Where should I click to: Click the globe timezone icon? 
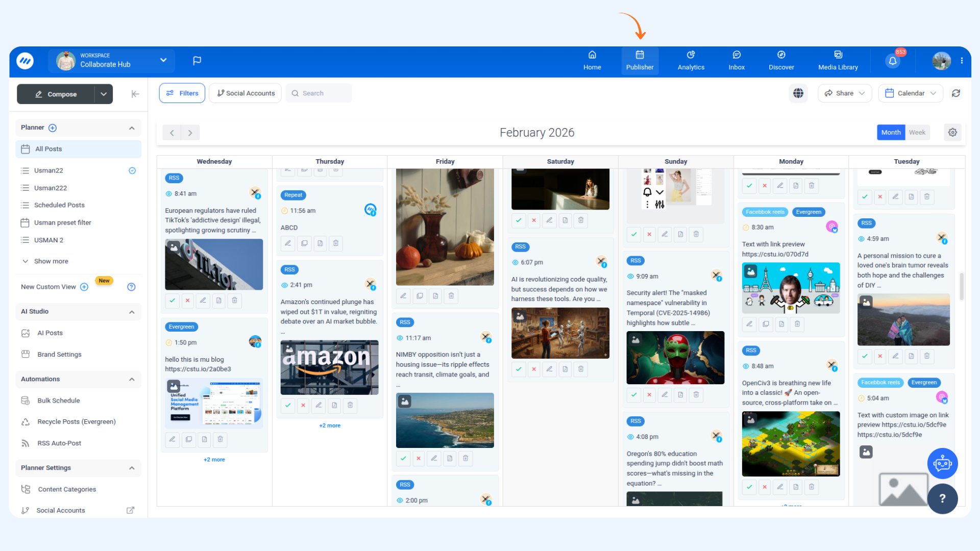point(798,93)
